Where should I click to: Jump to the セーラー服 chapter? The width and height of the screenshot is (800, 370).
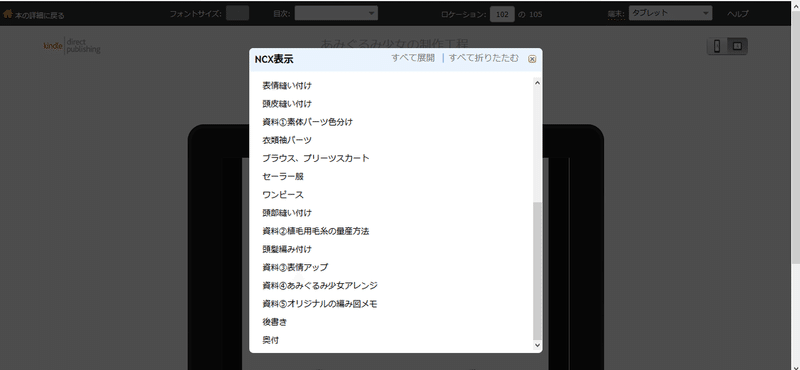(x=283, y=177)
